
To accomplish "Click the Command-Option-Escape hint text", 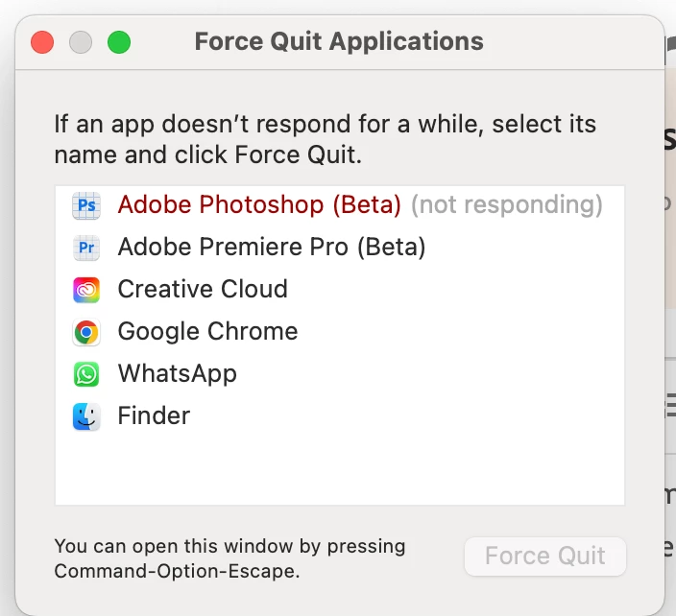I will click(229, 558).
